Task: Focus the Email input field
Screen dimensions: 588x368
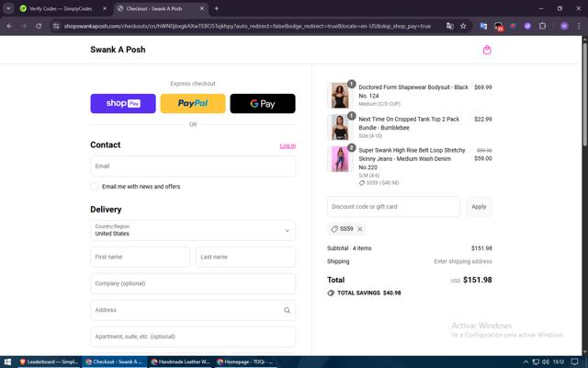Action: coord(193,166)
